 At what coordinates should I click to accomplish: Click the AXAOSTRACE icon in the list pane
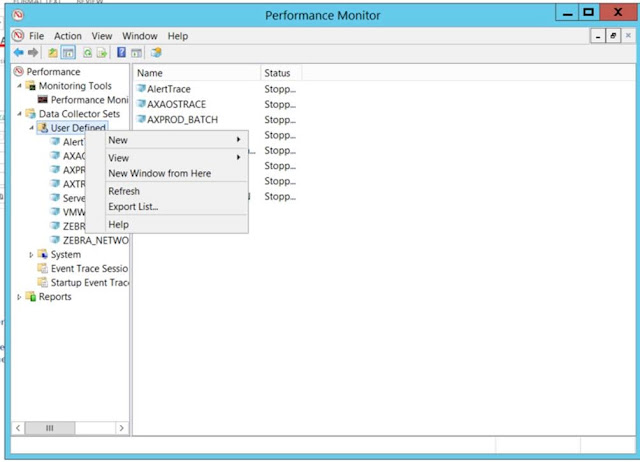(141, 104)
